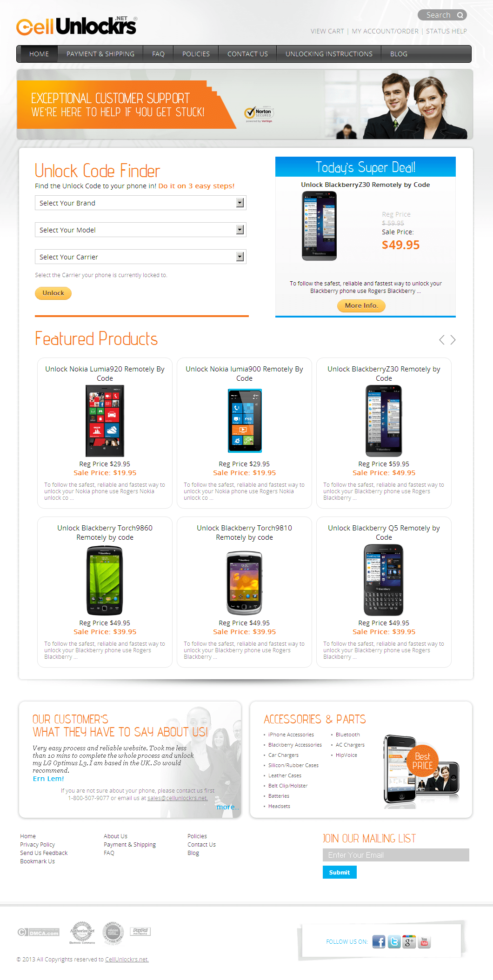The height and width of the screenshot is (980, 493).
Task: Click the search magnifier icon
Action: (x=460, y=15)
